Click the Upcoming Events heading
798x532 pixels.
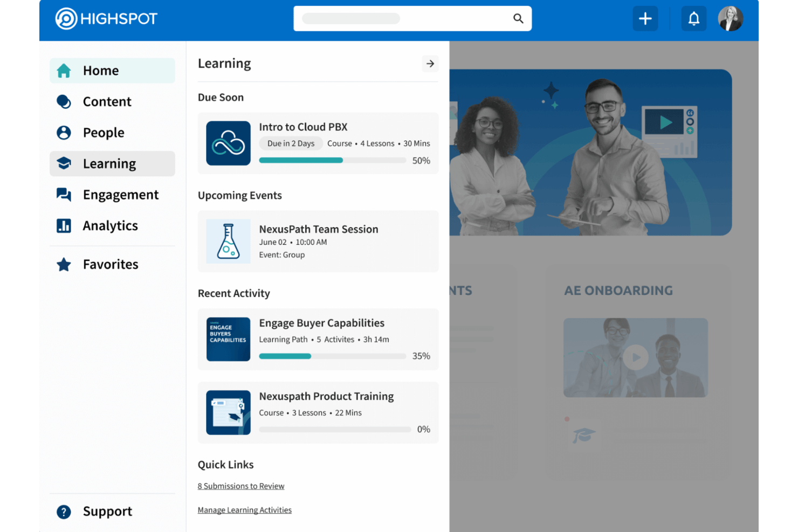click(239, 196)
